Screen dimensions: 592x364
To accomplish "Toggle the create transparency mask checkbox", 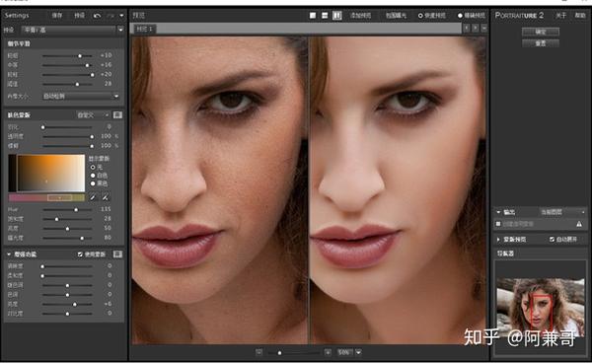I will (x=498, y=224).
